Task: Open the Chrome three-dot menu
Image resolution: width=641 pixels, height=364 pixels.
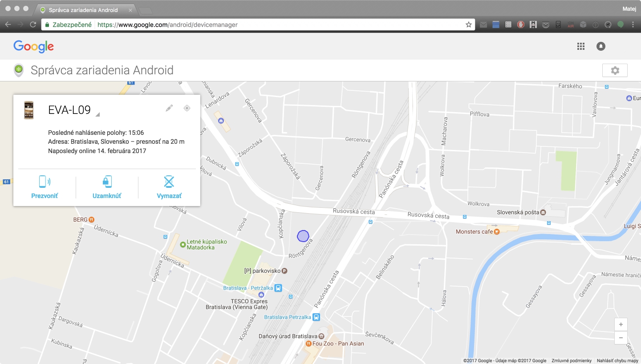Action: pyautogui.click(x=633, y=25)
